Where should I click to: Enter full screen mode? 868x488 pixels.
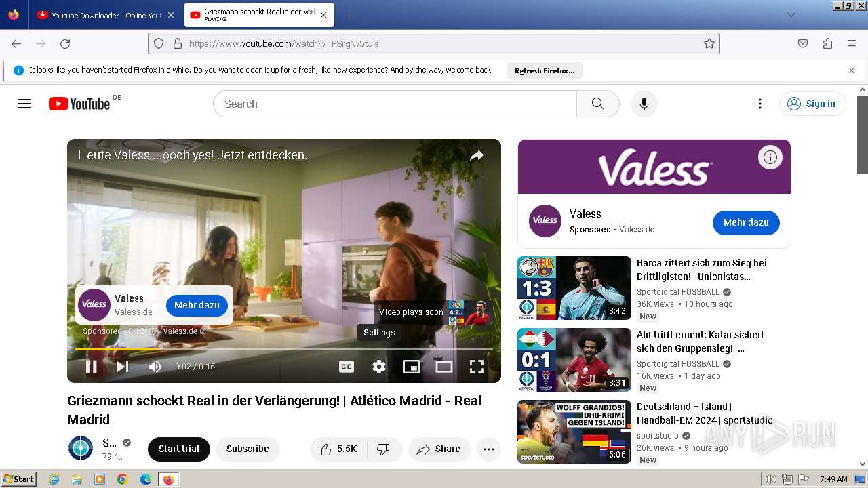pos(477,367)
